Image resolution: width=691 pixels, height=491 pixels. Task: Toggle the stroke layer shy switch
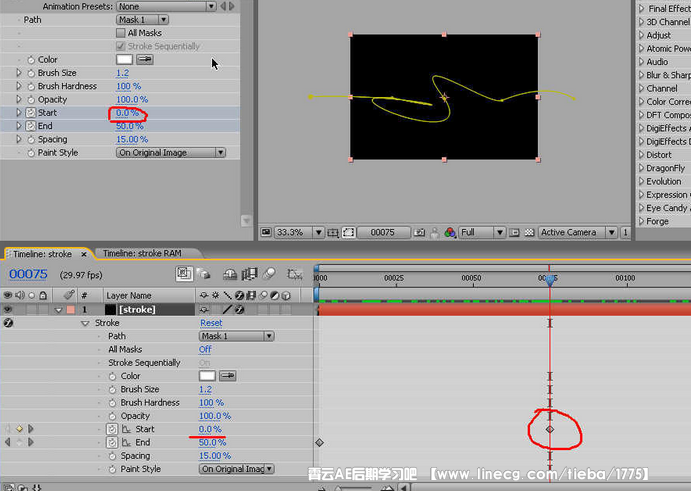[x=204, y=310]
